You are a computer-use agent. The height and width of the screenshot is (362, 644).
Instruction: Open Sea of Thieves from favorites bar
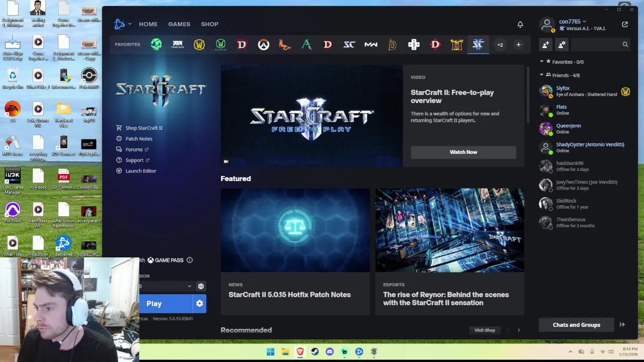point(156,45)
